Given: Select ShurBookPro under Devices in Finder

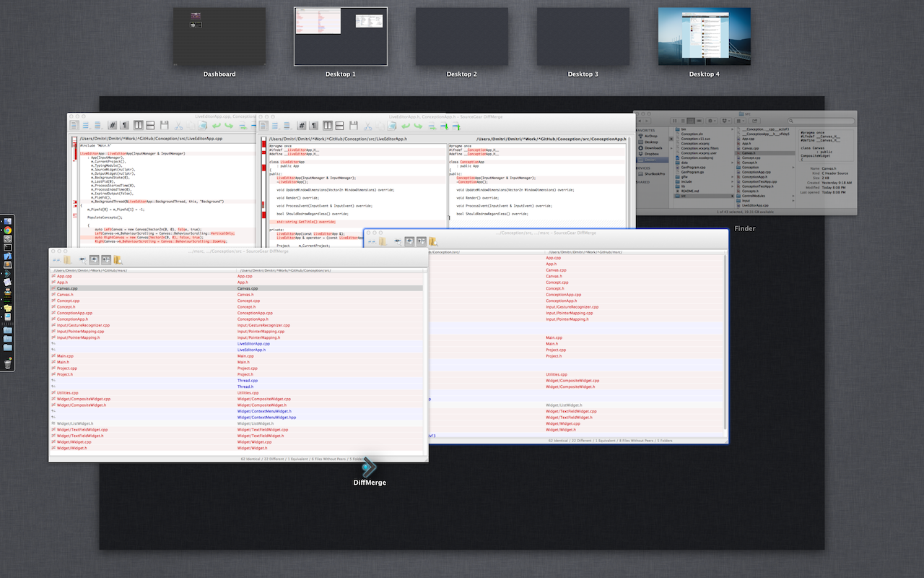Looking at the screenshot, I should pos(652,173).
